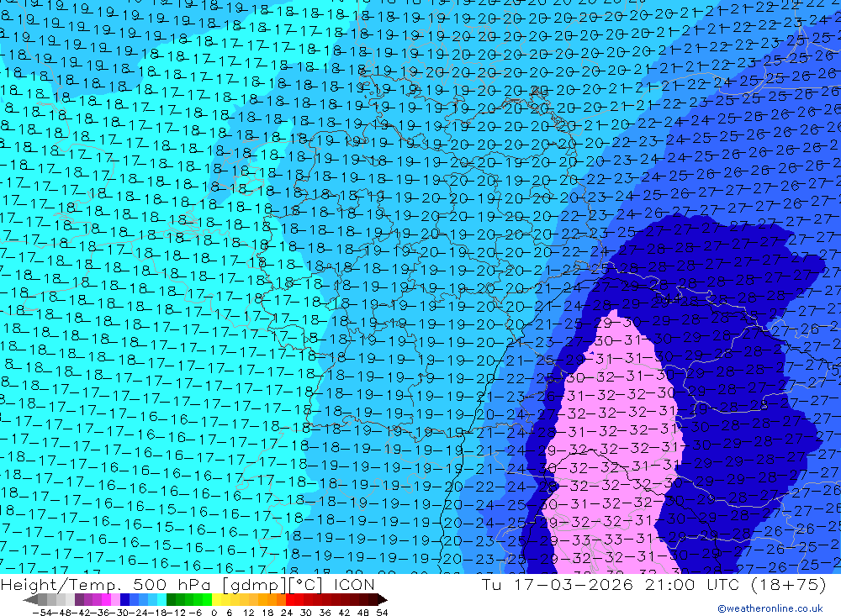Screen dimensions: 841x616
Task: Click the date Tu 17-03-2026
Action: pyautogui.click(x=558, y=584)
